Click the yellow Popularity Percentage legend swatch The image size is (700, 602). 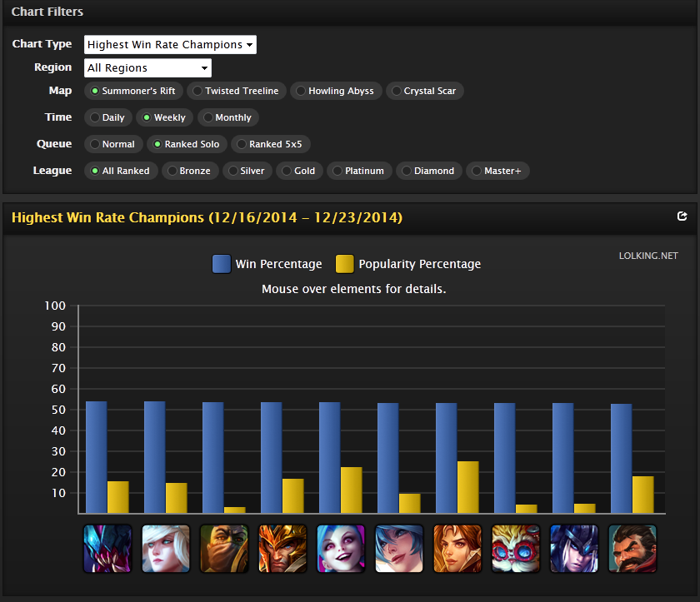click(x=345, y=264)
